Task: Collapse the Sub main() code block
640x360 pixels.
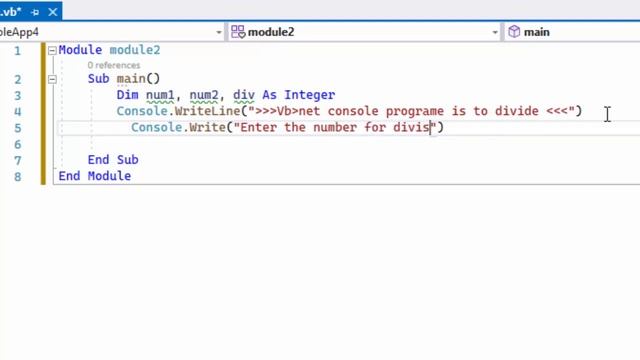Action: pyautogui.click(x=52, y=79)
